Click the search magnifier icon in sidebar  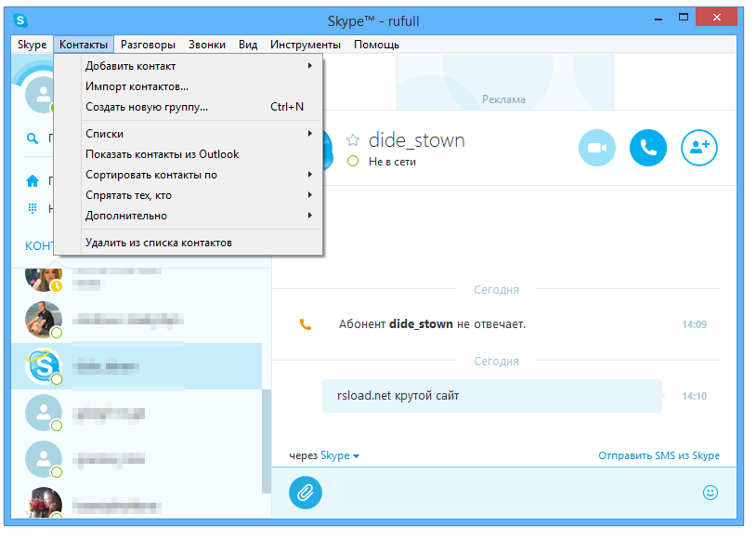(33, 139)
